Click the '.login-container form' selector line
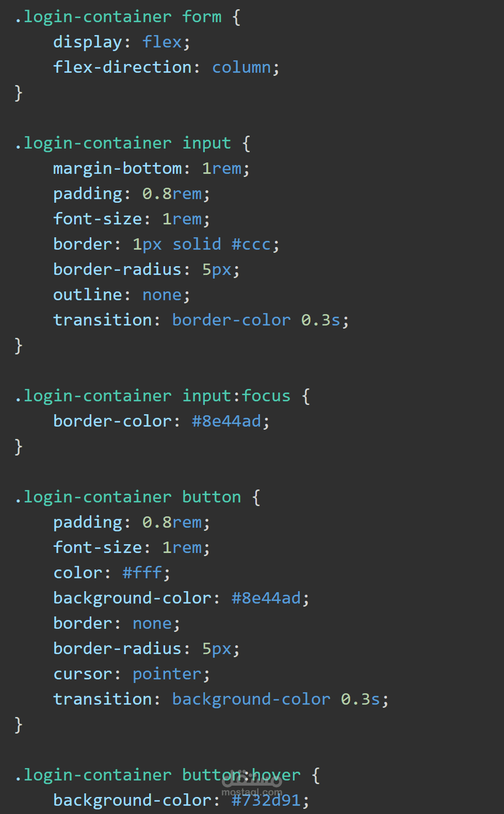The image size is (504, 814). pos(127,17)
